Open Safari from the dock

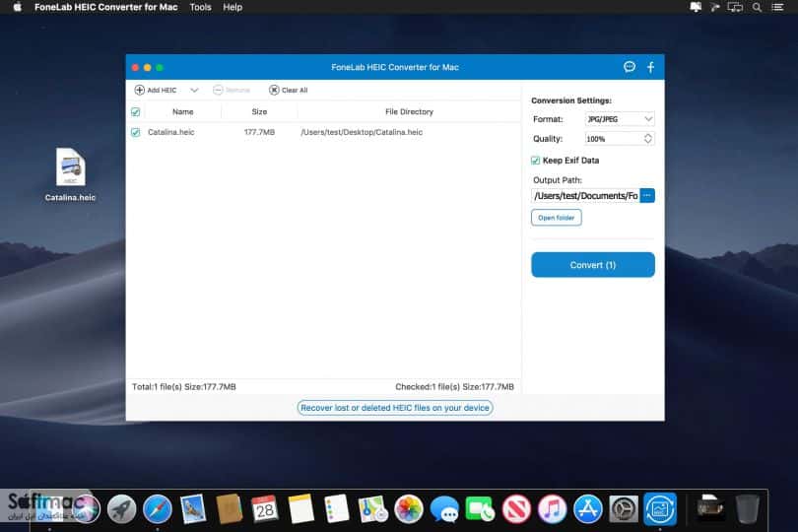158,509
